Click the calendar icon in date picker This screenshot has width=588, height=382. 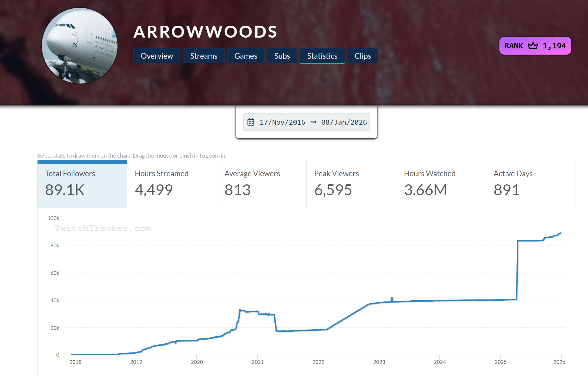pos(251,122)
